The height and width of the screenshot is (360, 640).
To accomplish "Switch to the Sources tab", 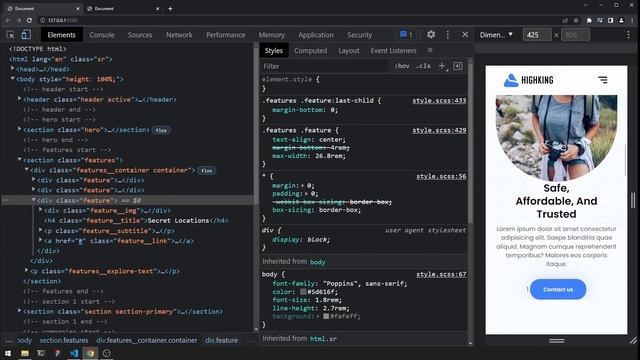I will point(140,35).
